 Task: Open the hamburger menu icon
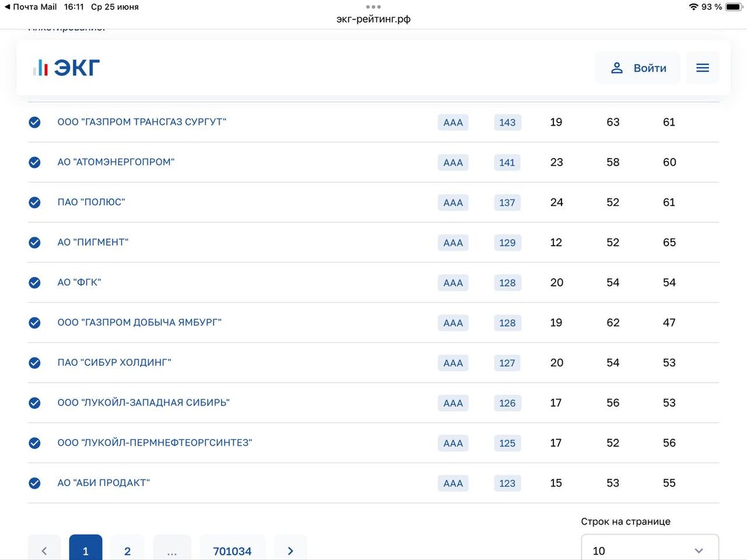click(x=702, y=68)
